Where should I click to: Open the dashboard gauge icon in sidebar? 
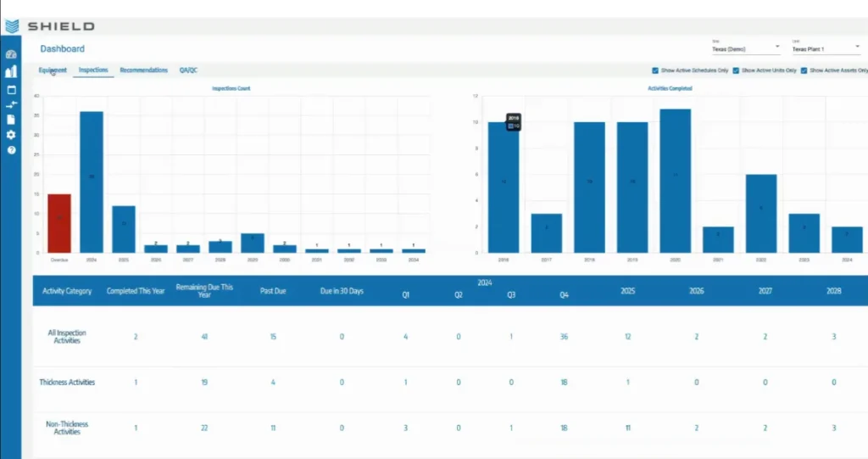click(x=11, y=54)
